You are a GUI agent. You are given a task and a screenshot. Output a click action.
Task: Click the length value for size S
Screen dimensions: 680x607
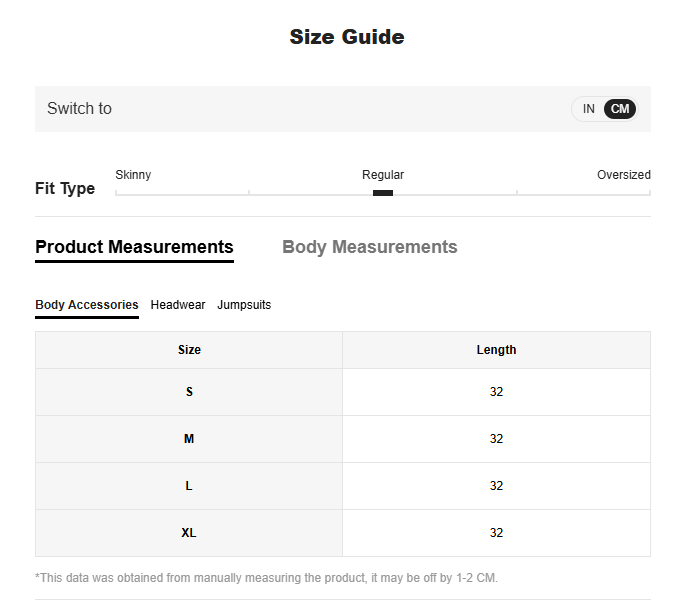pos(496,392)
